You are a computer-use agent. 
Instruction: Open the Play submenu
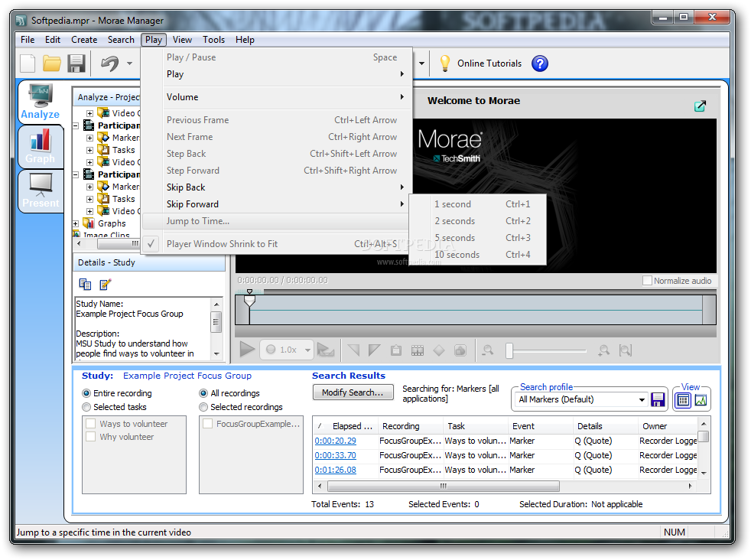(278, 74)
